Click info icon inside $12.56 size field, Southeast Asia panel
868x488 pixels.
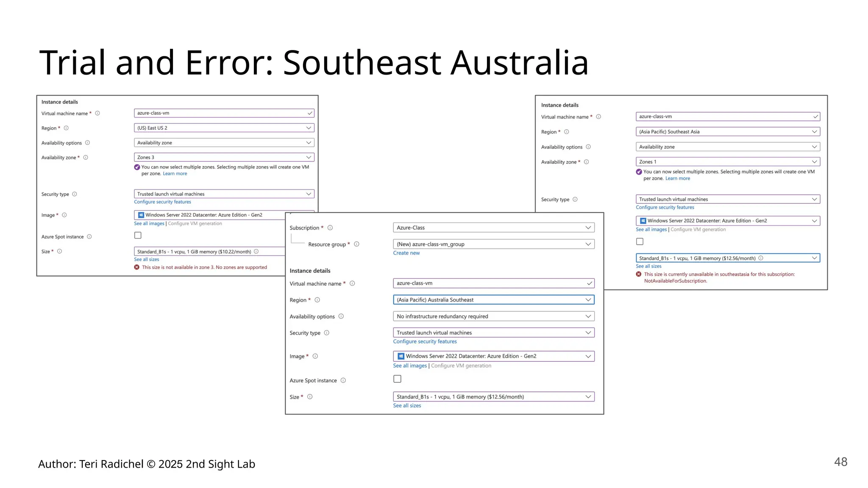point(761,258)
